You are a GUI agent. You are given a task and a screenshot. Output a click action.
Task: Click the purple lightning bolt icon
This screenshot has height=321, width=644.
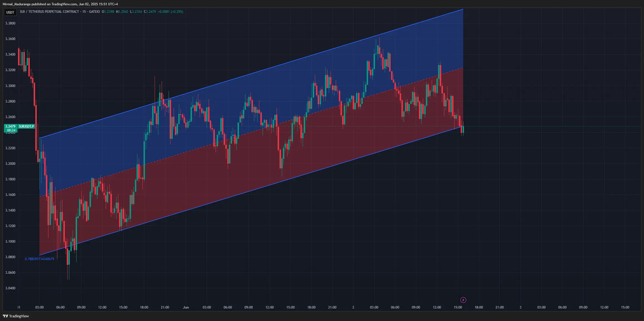(463, 300)
